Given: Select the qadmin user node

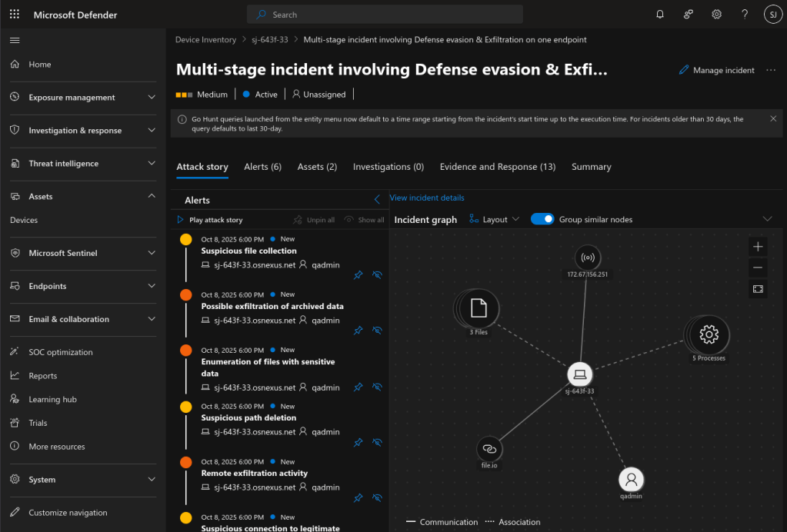Looking at the screenshot, I should tap(631, 480).
